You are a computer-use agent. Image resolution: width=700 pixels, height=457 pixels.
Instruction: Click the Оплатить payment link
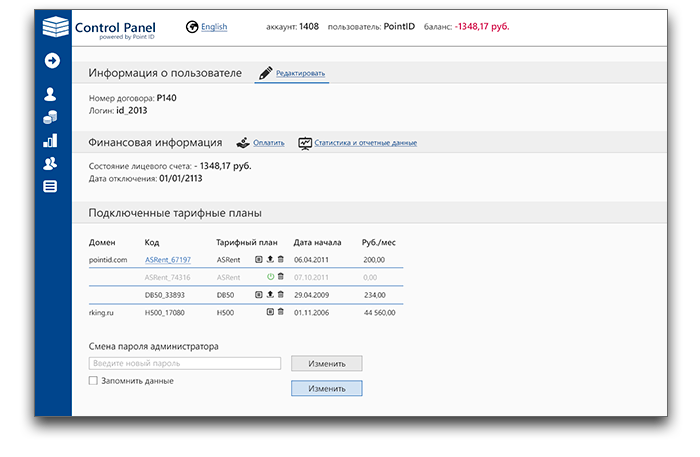coord(268,143)
